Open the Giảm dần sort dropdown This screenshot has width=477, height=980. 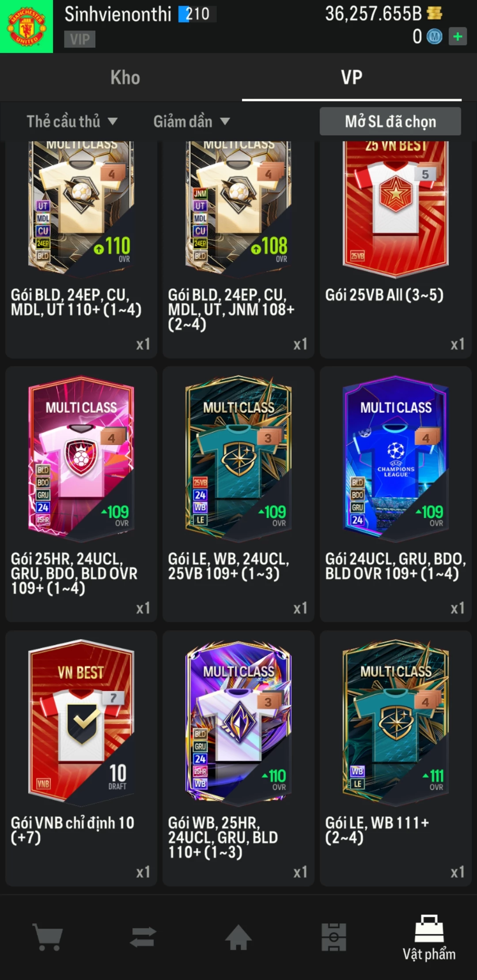click(x=192, y=121)
